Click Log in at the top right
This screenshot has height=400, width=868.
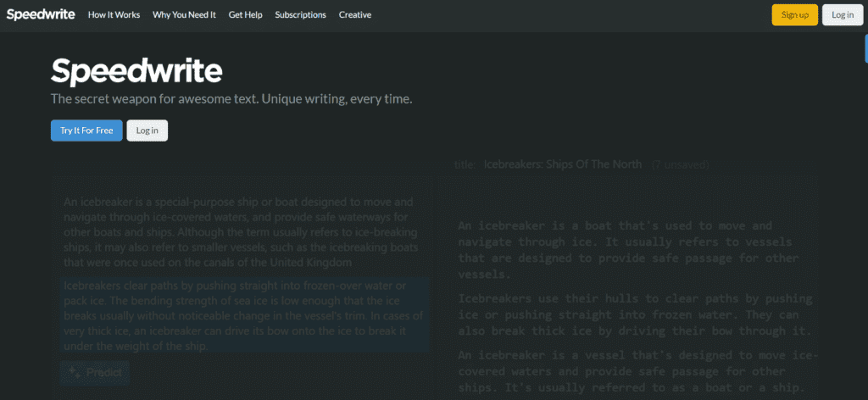pos(843,15)
